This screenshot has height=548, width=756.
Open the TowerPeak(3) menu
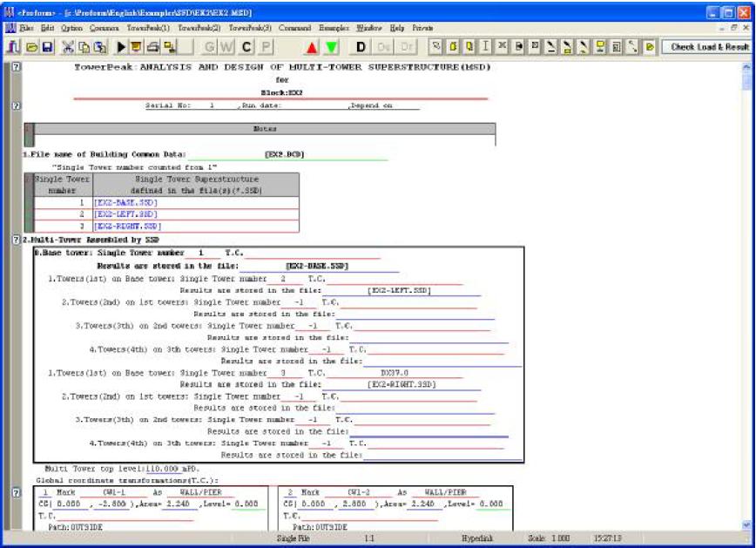[250, 28]
